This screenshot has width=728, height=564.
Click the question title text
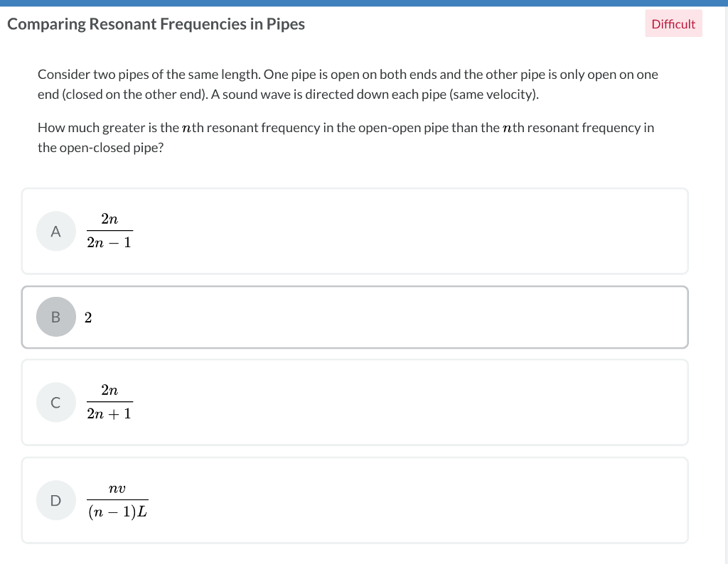(156, 23)
